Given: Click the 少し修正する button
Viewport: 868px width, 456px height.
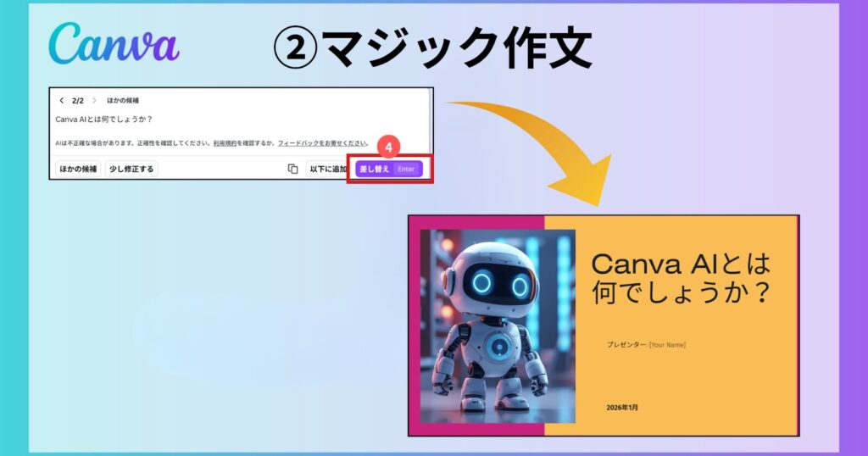Looking at the screenshot, I should click(x=131, y=169).
